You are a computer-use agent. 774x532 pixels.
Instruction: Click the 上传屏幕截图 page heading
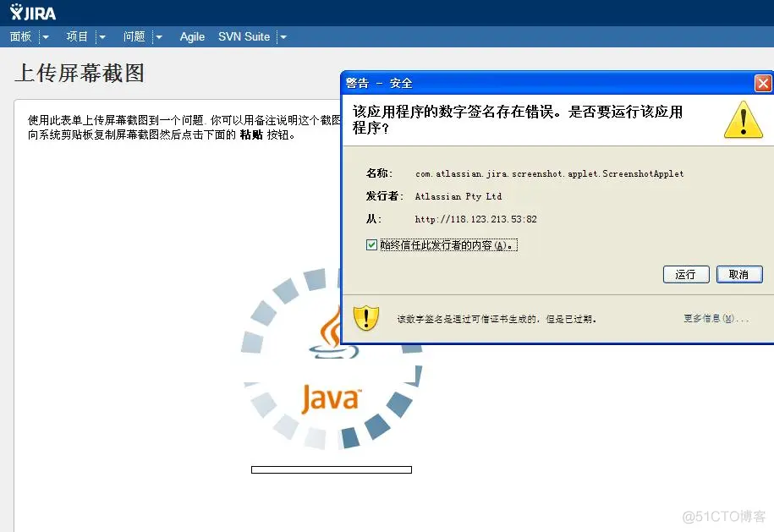pos(80,73)
